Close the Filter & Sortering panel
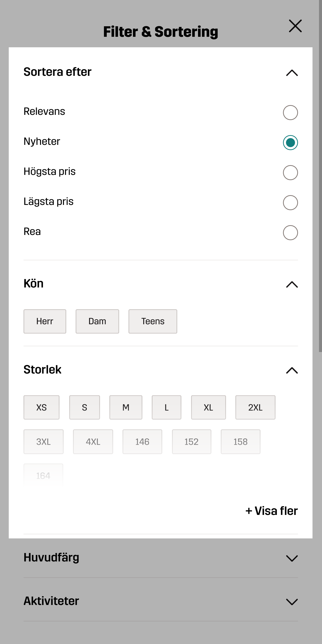This screenshot has height=644, width=322. 295,26
